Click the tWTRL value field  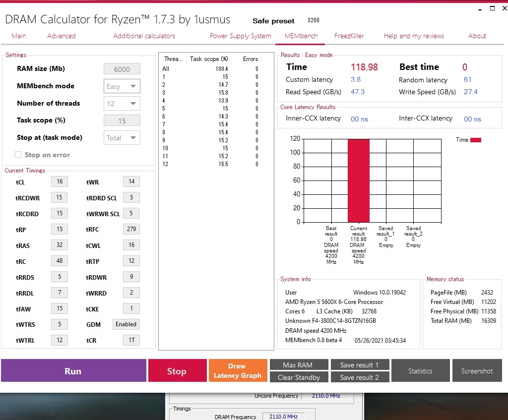pyautogui.click(x=60, y=340)
